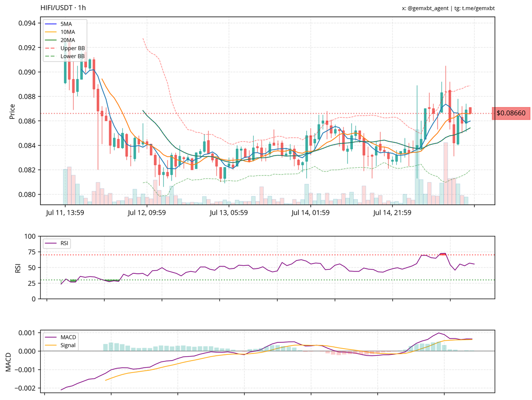Screen dimensions: 532x400
Task: Click the 0.092 price tick label
Action: pos(27,47)
